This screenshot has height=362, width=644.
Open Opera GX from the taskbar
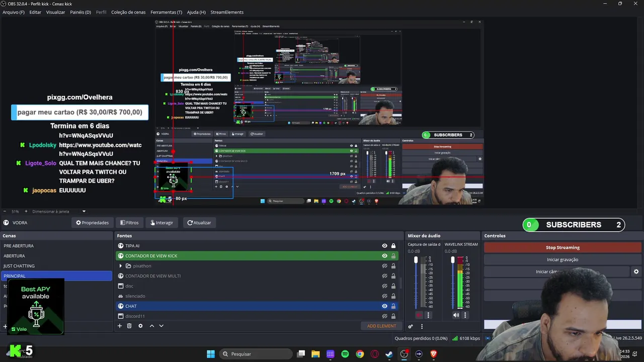[x=375, y=354]
